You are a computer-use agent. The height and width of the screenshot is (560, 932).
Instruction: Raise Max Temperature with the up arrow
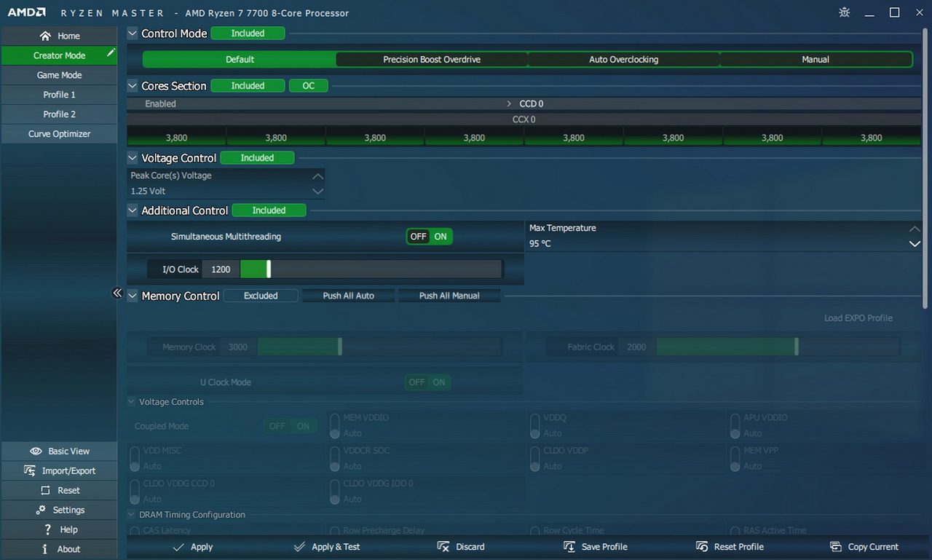[x=915, y=229]
